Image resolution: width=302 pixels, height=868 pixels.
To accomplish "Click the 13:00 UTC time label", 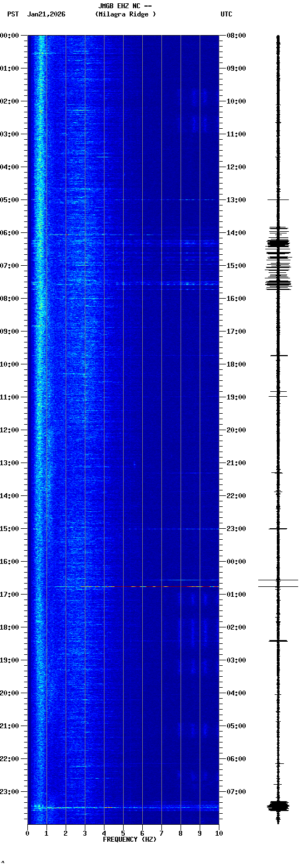I will click(236, 200).
